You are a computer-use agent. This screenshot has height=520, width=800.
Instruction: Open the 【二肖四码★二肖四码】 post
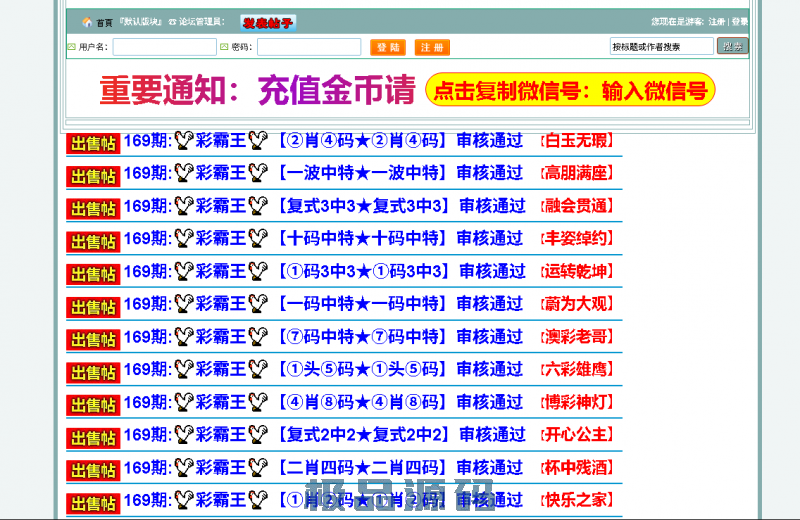tap(362, 467)
